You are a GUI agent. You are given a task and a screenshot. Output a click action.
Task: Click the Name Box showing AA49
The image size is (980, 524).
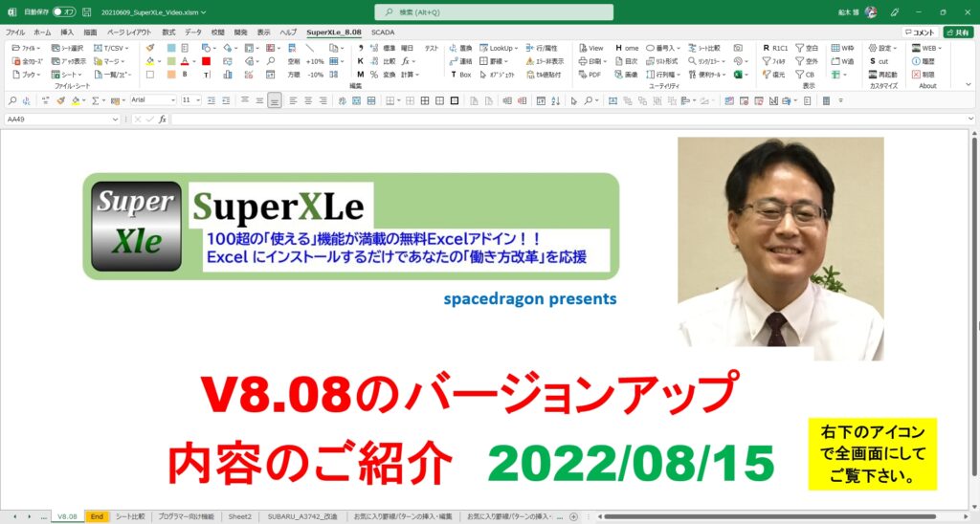62,120
